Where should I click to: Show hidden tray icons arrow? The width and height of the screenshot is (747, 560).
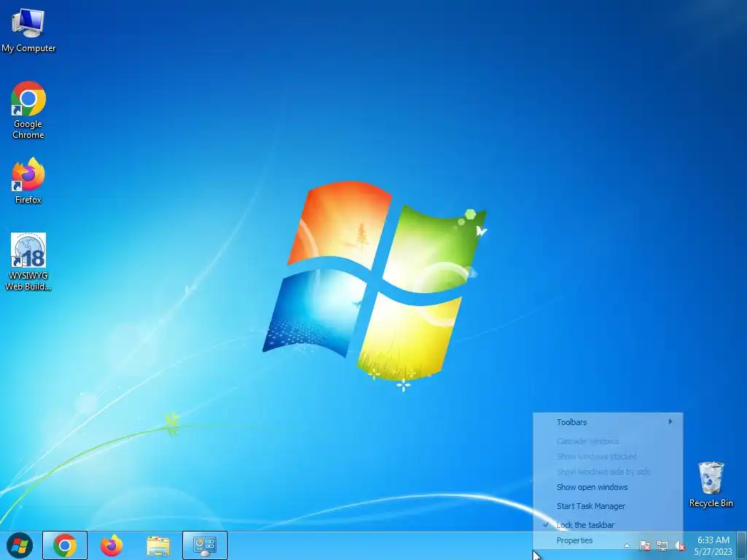pyautogui.click(x=627, y=545)
